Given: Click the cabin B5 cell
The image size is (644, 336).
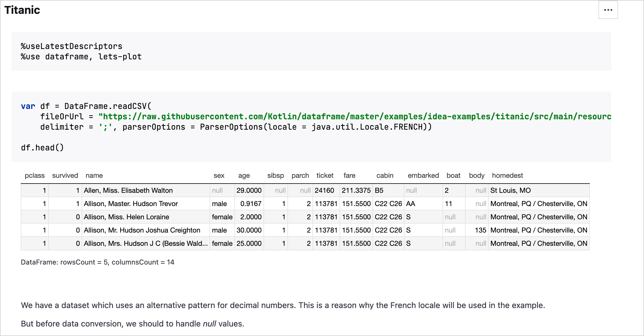Looking at the screenshot, I should point(379,190).
